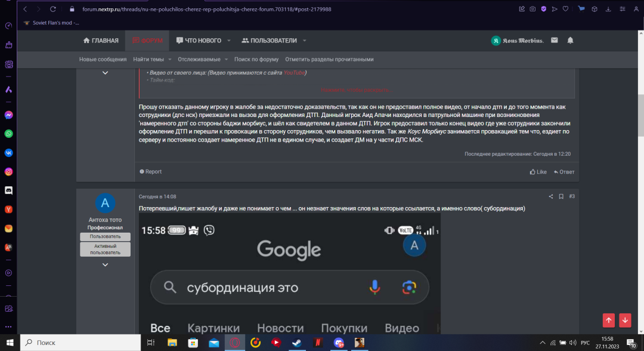The height and width of the screenshot is (351, 644).
Task: Bookmark post #3 with the bookmark icon
Action: (x=561, y=196)
